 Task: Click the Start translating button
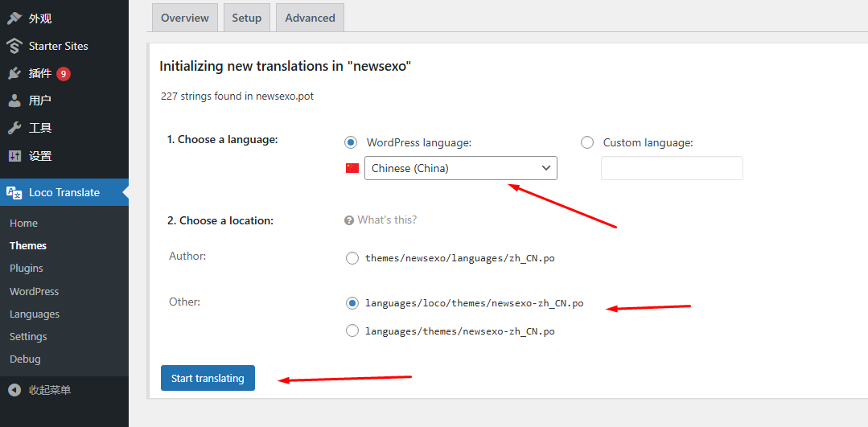pos(208,378)
